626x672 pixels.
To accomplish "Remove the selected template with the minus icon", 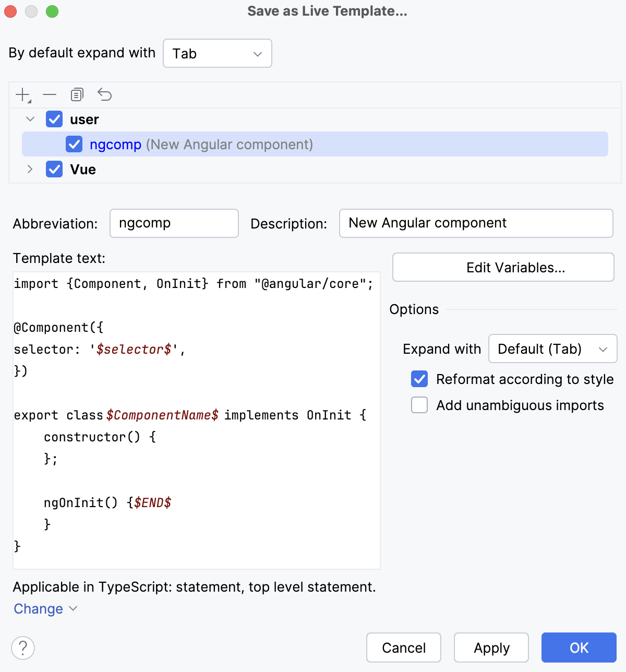I will 50,94.
